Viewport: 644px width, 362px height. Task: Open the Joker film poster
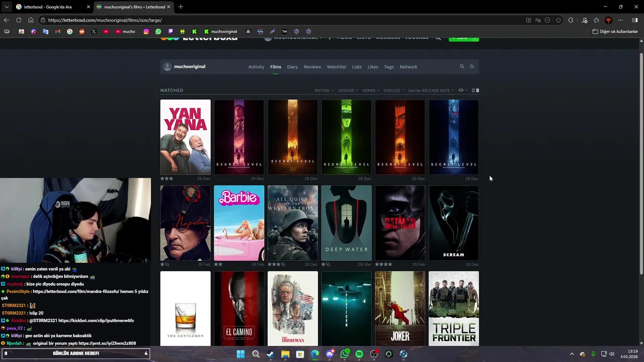(400, 309)
